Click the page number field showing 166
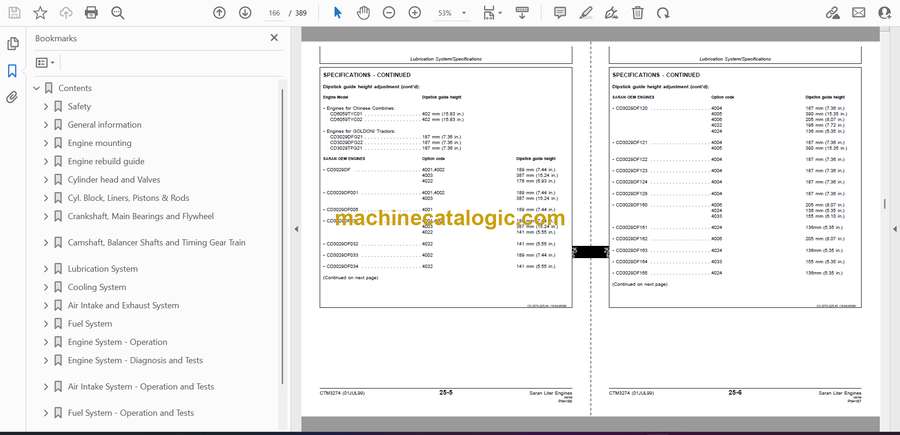Screen dimensions: 900x435 tap(274, 13)
